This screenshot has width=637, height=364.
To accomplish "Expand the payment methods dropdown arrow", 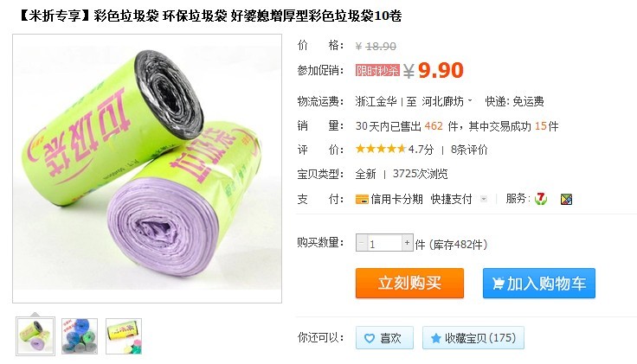I will tap(484, 199).
